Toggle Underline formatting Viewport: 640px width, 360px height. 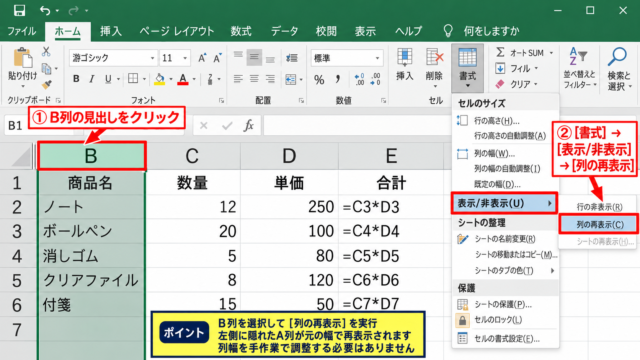coord(108,79)
